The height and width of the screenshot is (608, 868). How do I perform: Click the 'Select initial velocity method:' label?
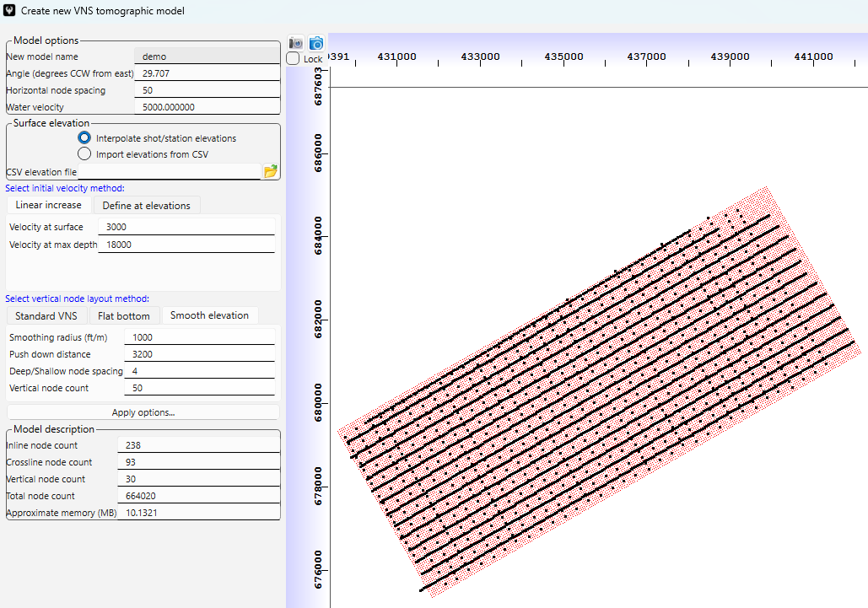[65, 188]
